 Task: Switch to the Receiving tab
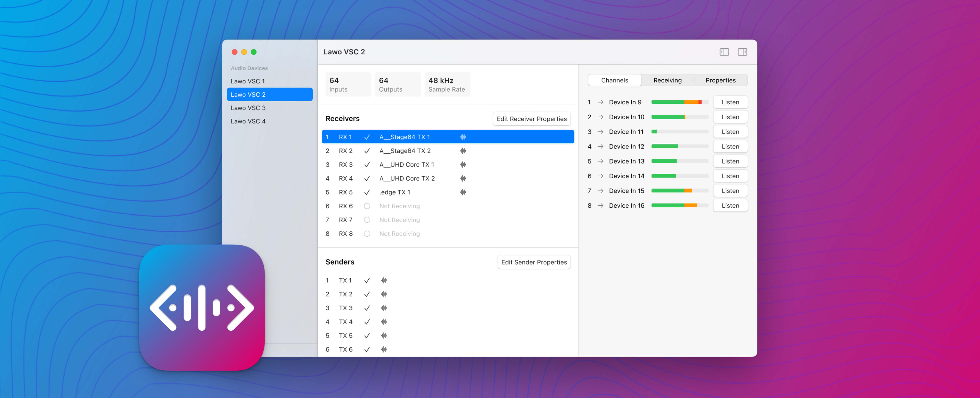click(x=667, y=80)
